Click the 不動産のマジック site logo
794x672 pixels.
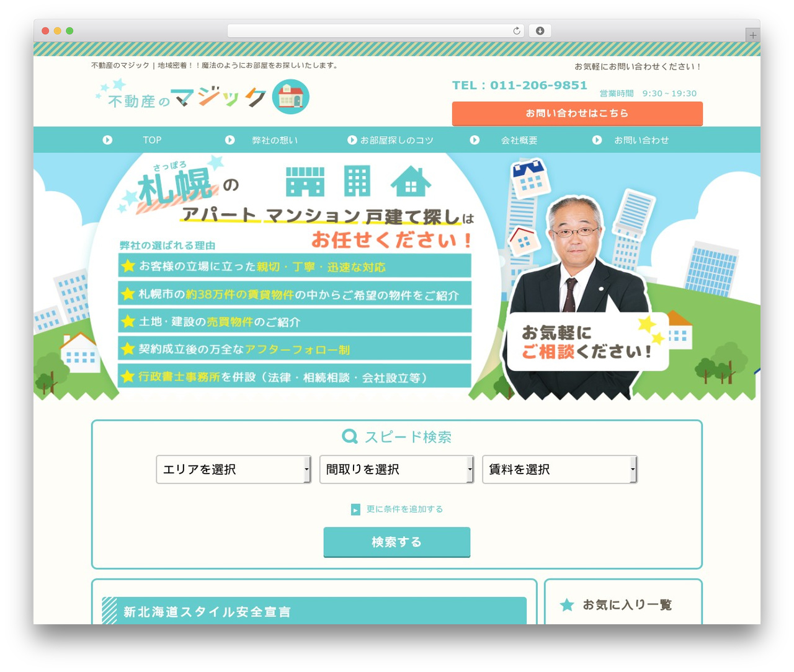point(202,97)
